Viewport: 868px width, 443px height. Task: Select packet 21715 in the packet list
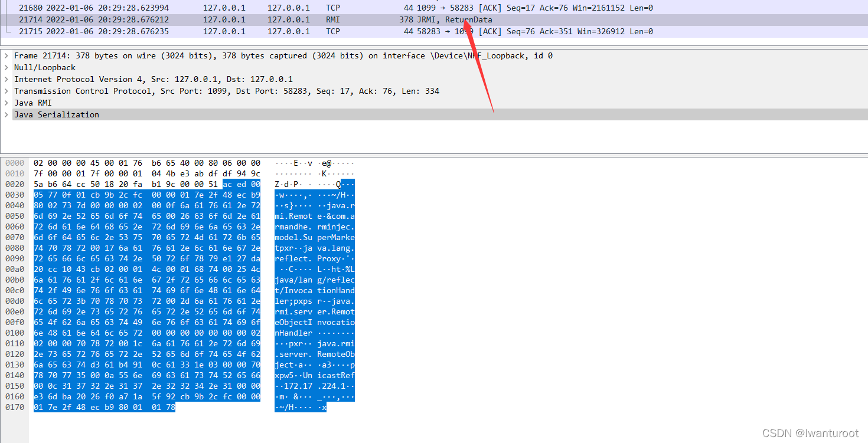pyautogui.click(x=434, y=32)
